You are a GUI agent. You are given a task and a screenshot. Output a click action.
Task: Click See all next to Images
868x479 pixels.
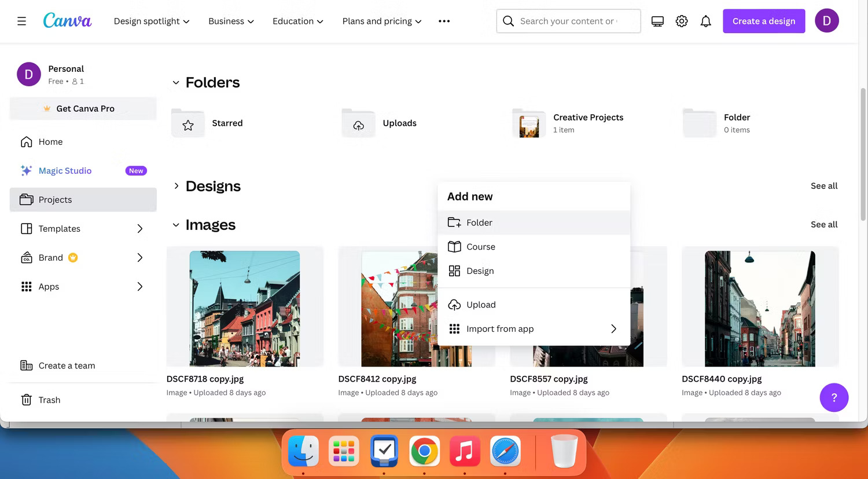pos(824,225)
